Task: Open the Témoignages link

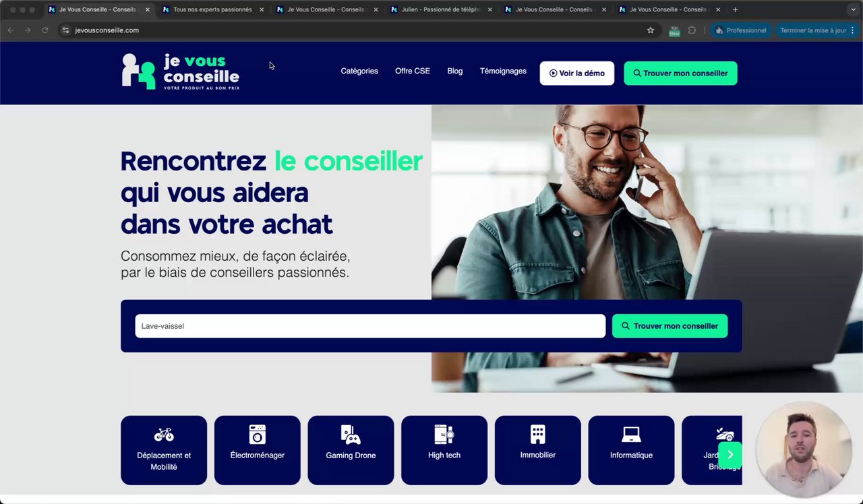Action: (x=503, y=71)
